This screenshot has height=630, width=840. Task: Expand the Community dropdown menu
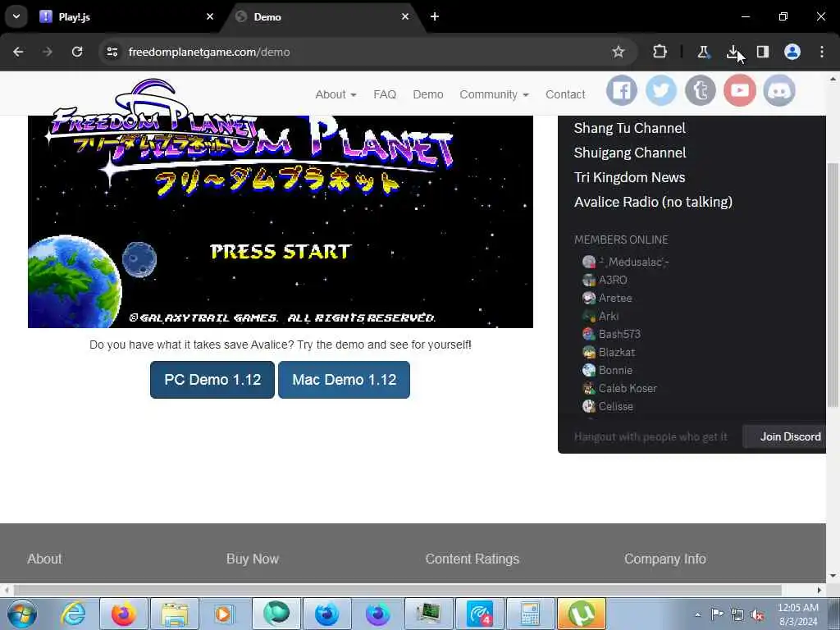pos(494,94)
